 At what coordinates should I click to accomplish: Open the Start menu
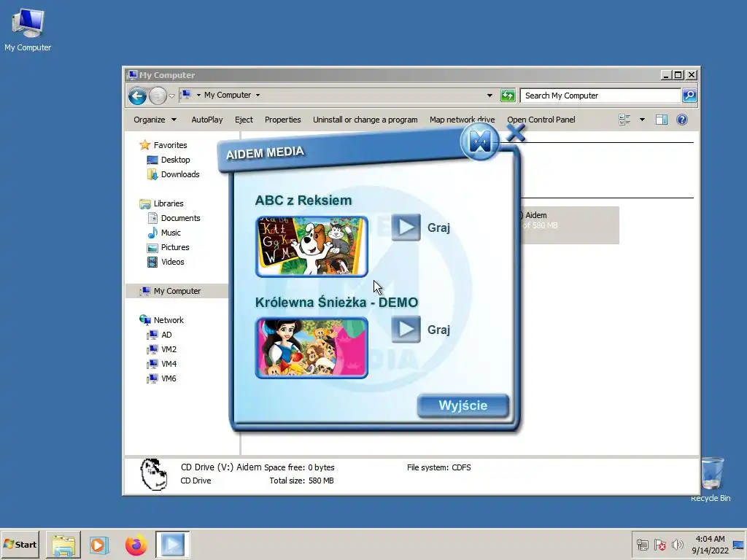[x=20, y=544]
